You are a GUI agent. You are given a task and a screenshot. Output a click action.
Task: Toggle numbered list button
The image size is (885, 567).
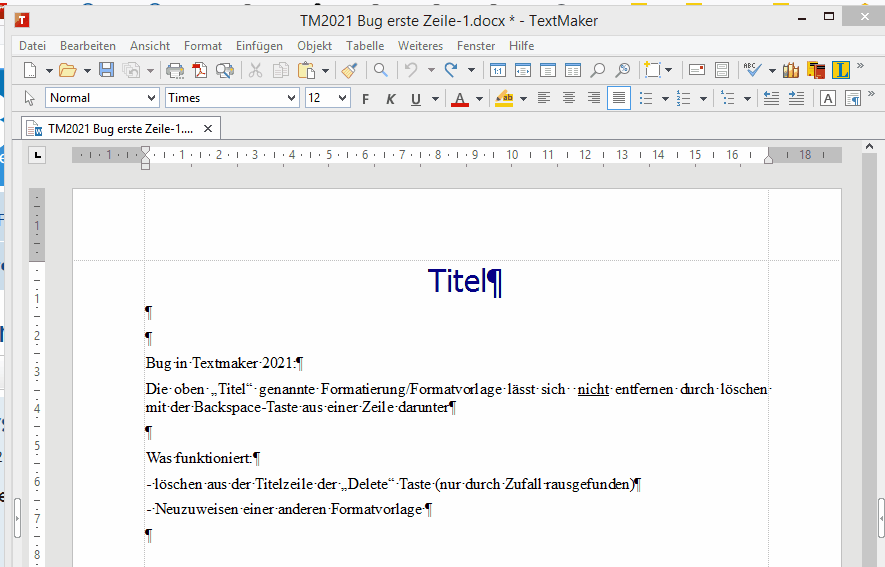tap(684, 99)
